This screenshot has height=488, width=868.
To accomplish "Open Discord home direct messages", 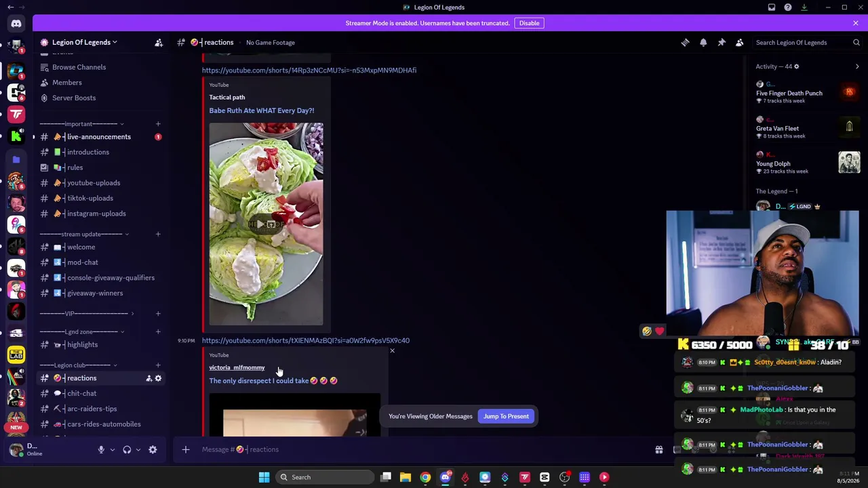I will tap(16, 24).
